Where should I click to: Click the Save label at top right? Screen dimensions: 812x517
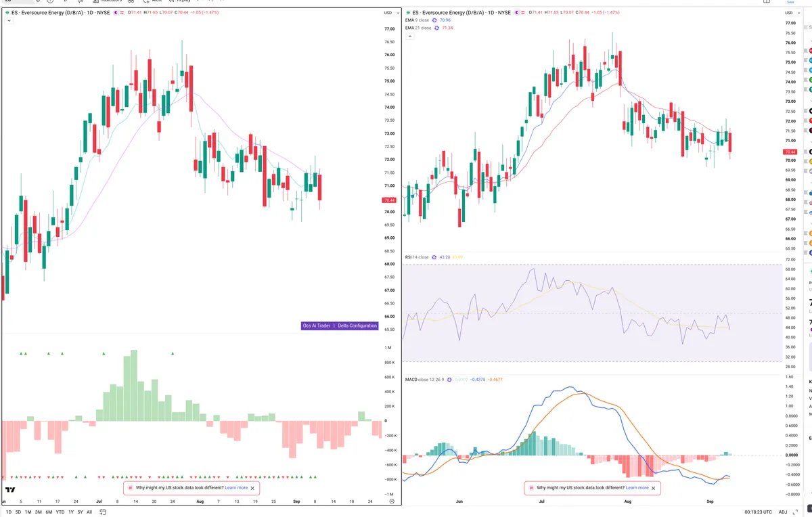(790, 2)
